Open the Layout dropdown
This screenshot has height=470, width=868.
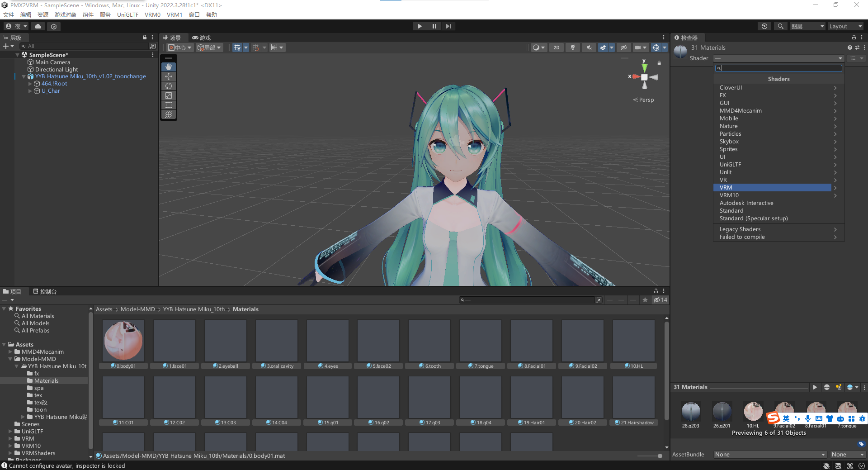(845, 26)
